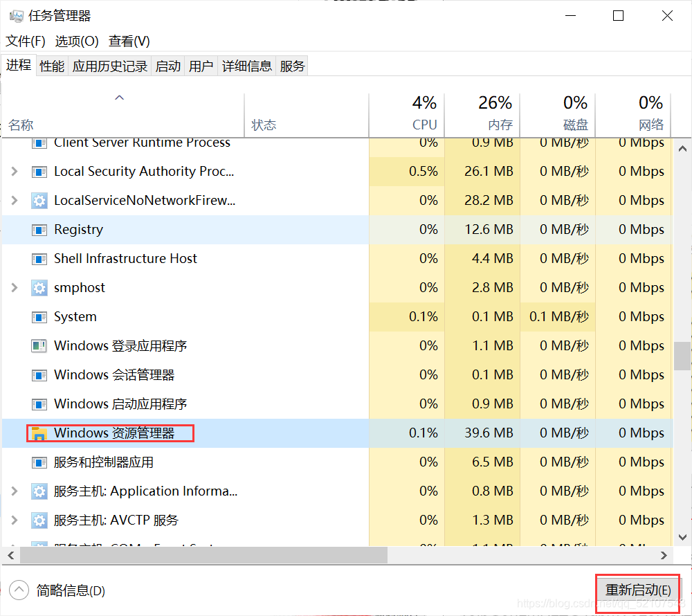Collapse to 简略信息 using the circle arrow icon
The image size is (692, 616).
pyautogui.click(x=19, y=590)
